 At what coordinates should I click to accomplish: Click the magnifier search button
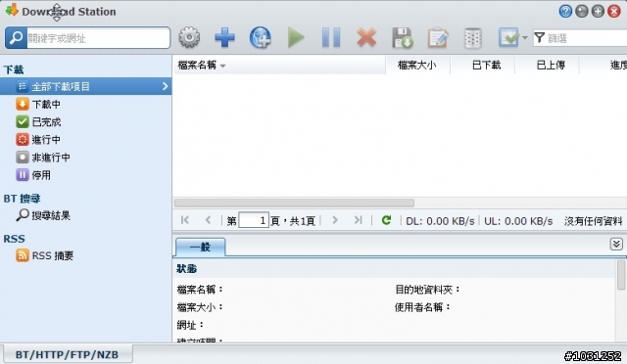point(16,38)
